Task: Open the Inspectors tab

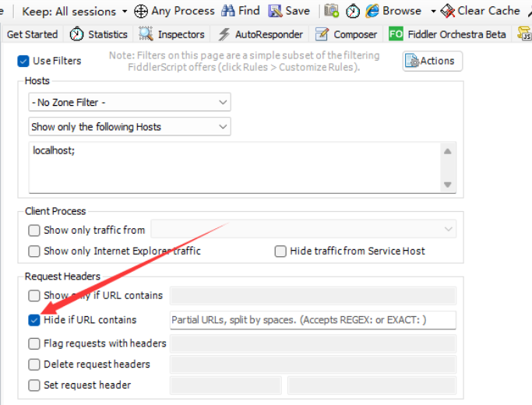Action: [171, 34]
